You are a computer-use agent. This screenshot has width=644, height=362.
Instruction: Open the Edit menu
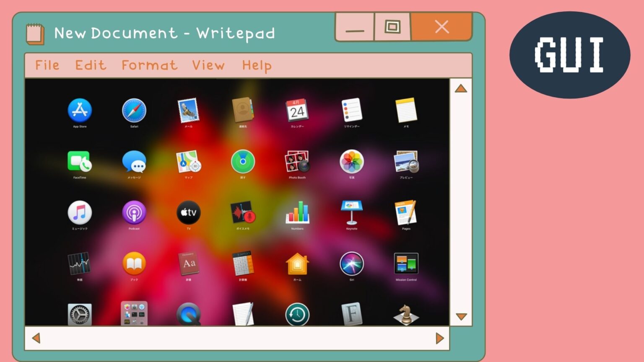pyautogui.click(x=91, y=65)
